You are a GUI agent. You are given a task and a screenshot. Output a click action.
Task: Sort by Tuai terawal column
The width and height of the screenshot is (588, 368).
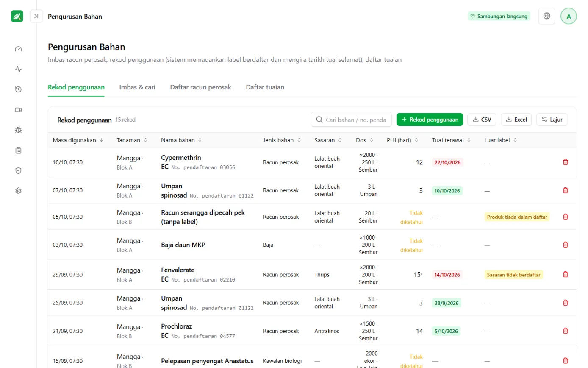(451, 140)
